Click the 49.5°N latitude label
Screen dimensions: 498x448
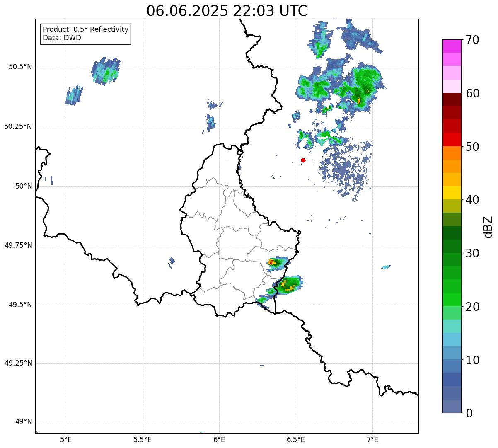[x=20, y=305]
